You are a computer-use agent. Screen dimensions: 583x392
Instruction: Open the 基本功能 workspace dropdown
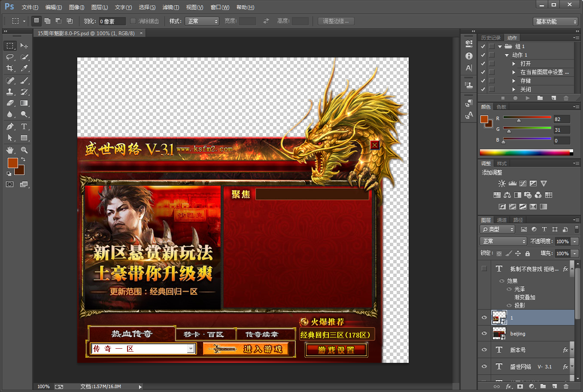click(x=556, y=21)
